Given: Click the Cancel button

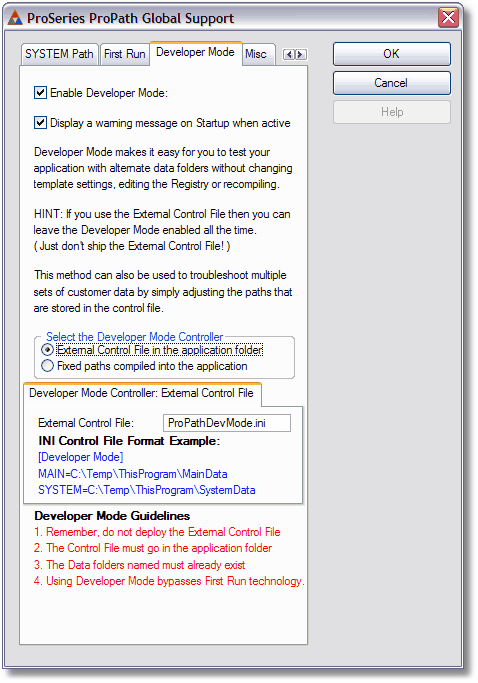Looking at the screenshot, I should click(x=392, y=83).
